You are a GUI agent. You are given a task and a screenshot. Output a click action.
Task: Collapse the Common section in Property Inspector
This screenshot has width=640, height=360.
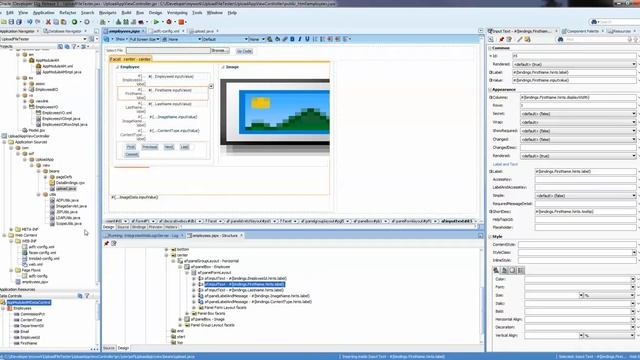click(x=490, y=48)
